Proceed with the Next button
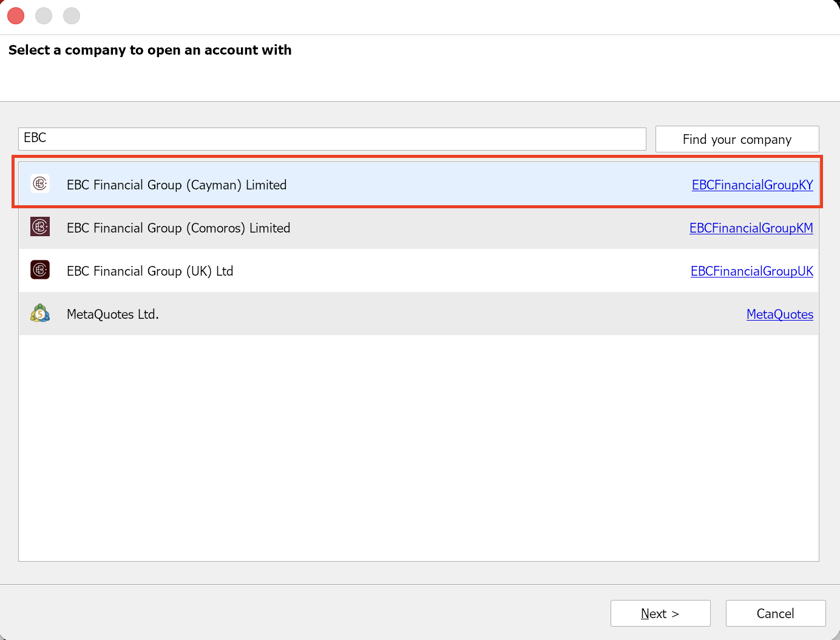Image resolution: width=840 pixels, height=640 pixels. pyautogui.click(x=660, y=613)
